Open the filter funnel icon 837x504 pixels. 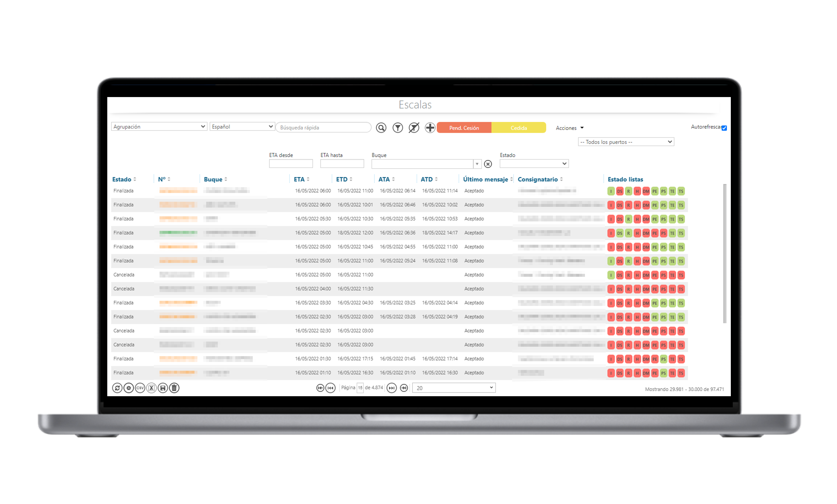click(398, 128)
